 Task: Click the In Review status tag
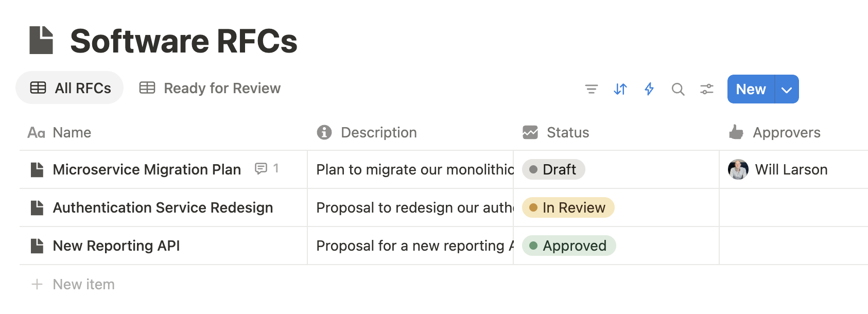pyautogui.click(x=568, y=207)
